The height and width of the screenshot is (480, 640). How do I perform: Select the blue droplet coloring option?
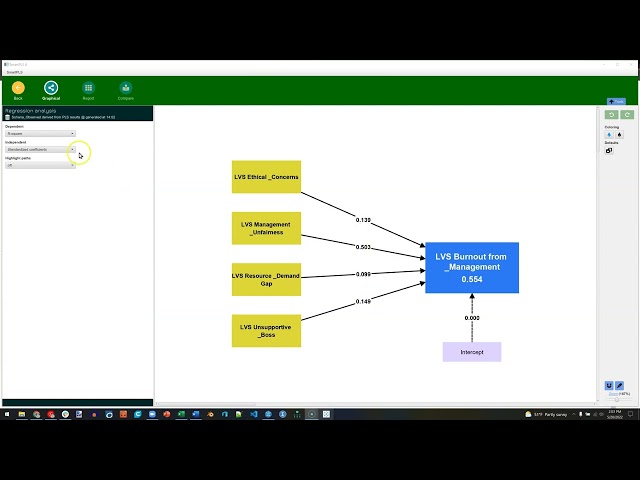click(609, 135)
